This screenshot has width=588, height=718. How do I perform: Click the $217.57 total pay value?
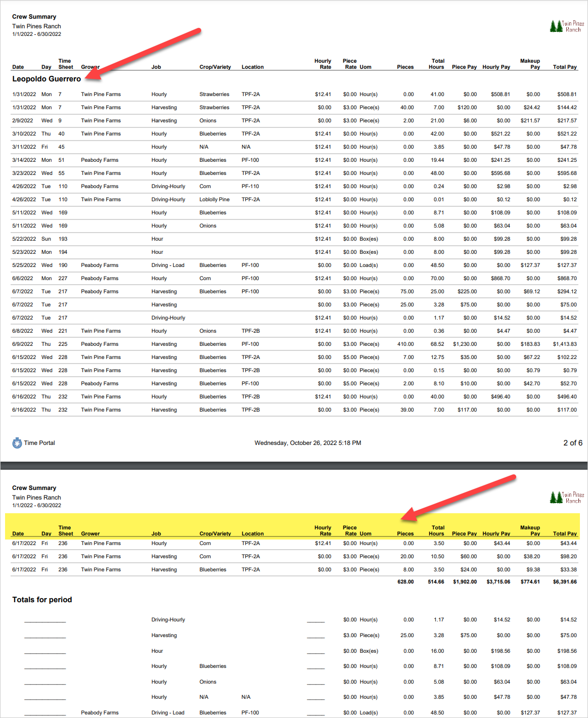click(567, 121)
